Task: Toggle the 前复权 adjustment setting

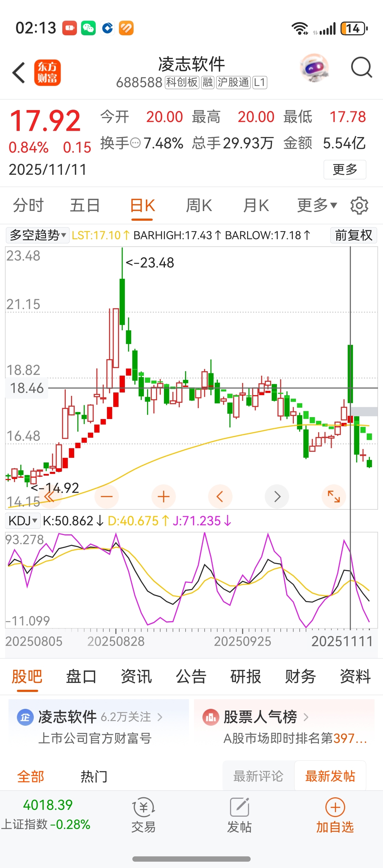Action: pyautogui.click(x=354, y=235)
